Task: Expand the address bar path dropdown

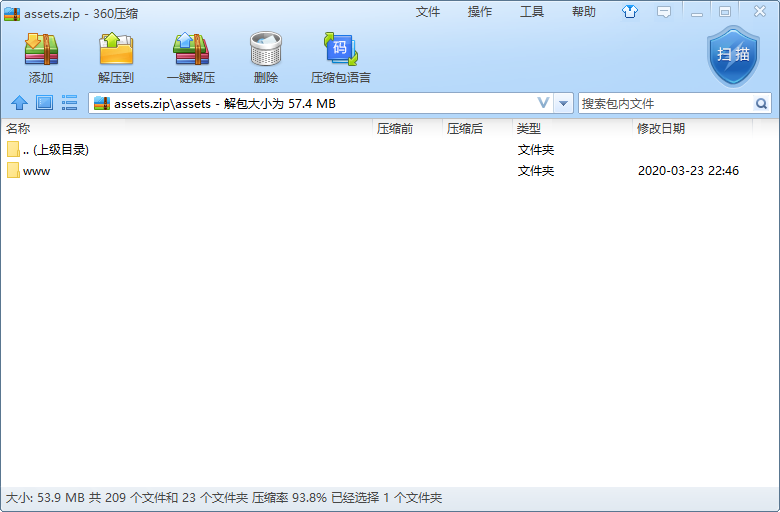Action: click(544, 103)
